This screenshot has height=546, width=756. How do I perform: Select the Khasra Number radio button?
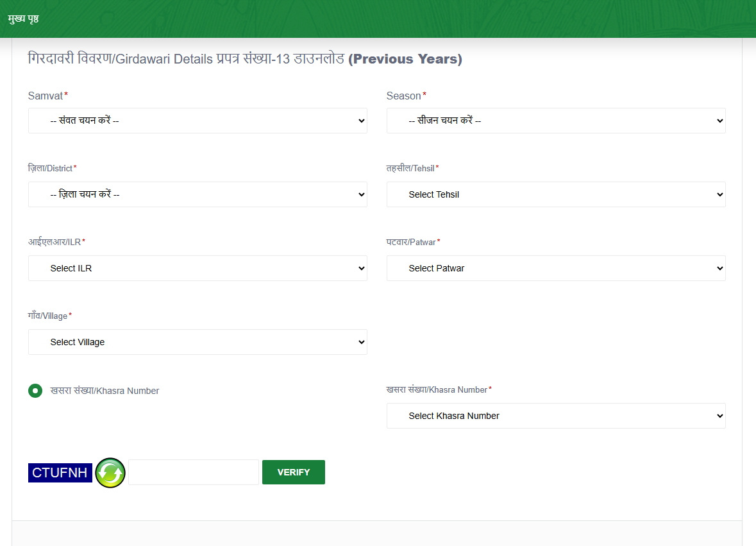[x=35, y=391]
